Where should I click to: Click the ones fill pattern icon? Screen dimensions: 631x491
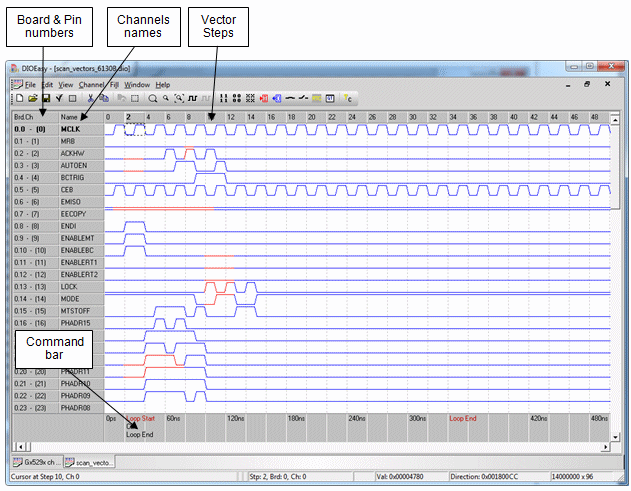pyautogui.click(x=224, y=98)
